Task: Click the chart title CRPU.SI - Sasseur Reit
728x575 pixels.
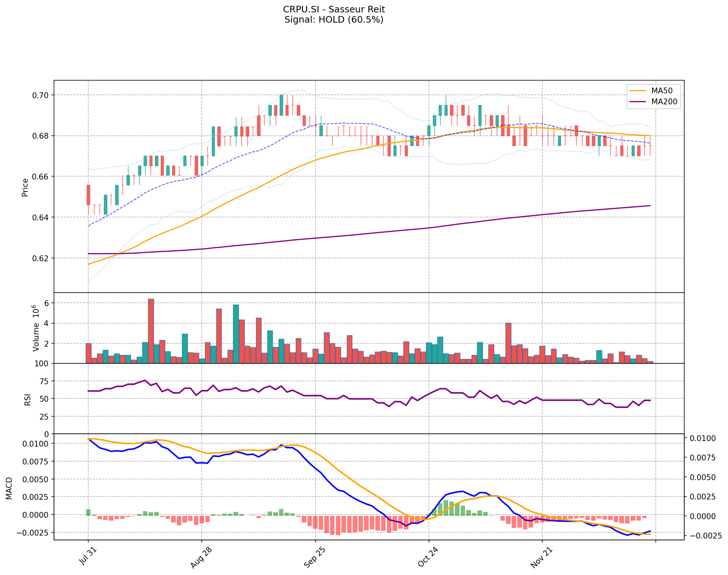Action: click(x=334, y=9)
